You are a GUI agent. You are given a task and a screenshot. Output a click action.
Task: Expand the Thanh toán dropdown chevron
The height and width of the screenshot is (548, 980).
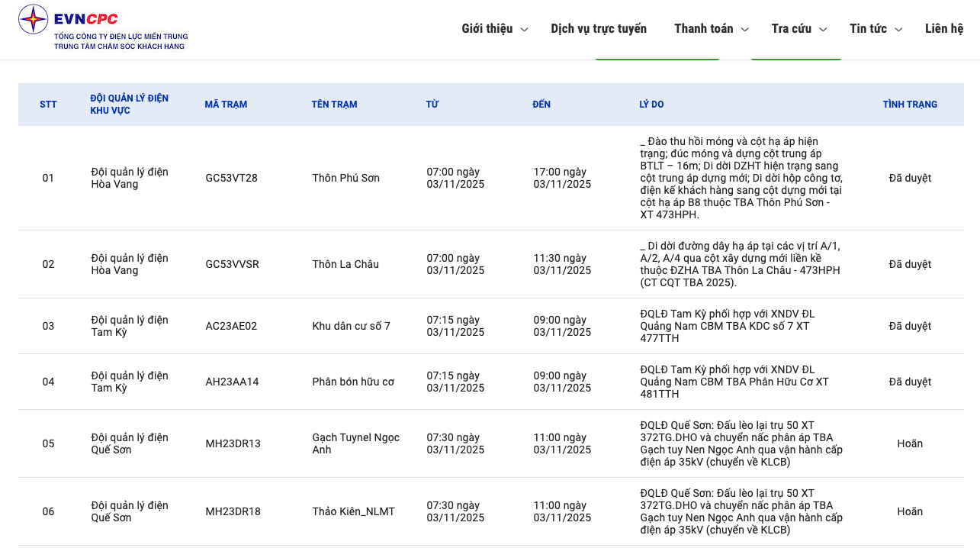tap(745, 30)
